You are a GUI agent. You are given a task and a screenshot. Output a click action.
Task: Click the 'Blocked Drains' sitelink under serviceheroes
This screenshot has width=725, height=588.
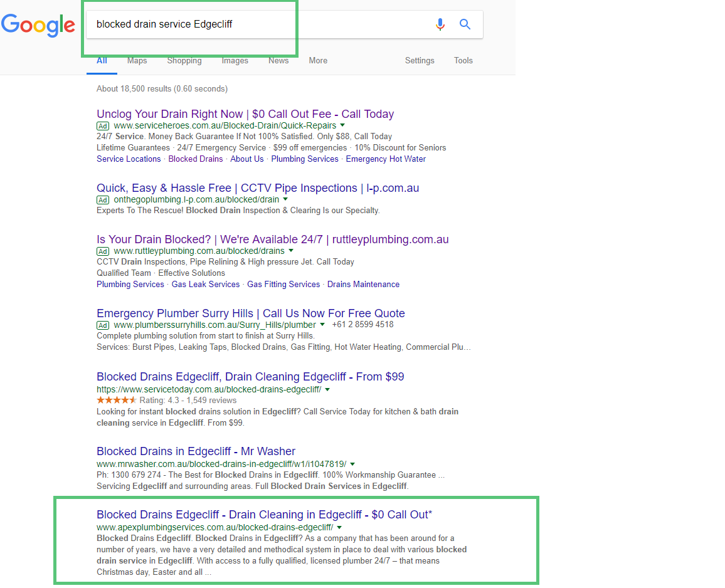pos(196,159)
